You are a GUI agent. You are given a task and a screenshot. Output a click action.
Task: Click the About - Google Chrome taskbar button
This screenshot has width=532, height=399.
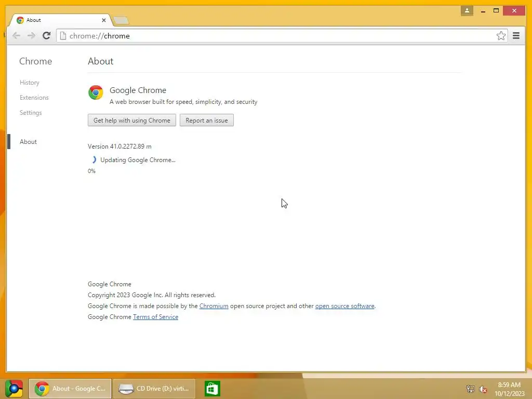click(x=70, y=389)
